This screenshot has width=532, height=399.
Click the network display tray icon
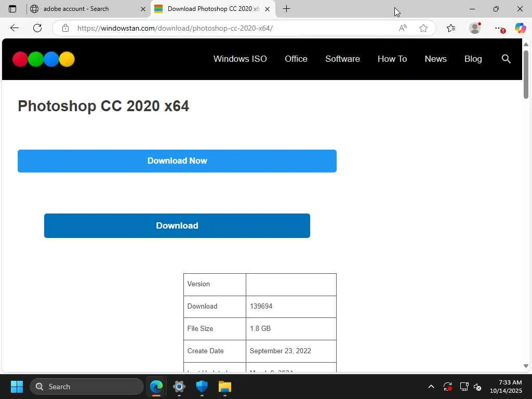[x=464, y=387]
